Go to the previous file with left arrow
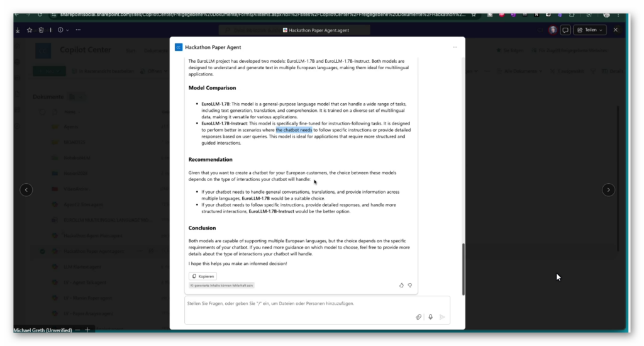The height and width of the screenshot is (346, 644). [26, 190]
